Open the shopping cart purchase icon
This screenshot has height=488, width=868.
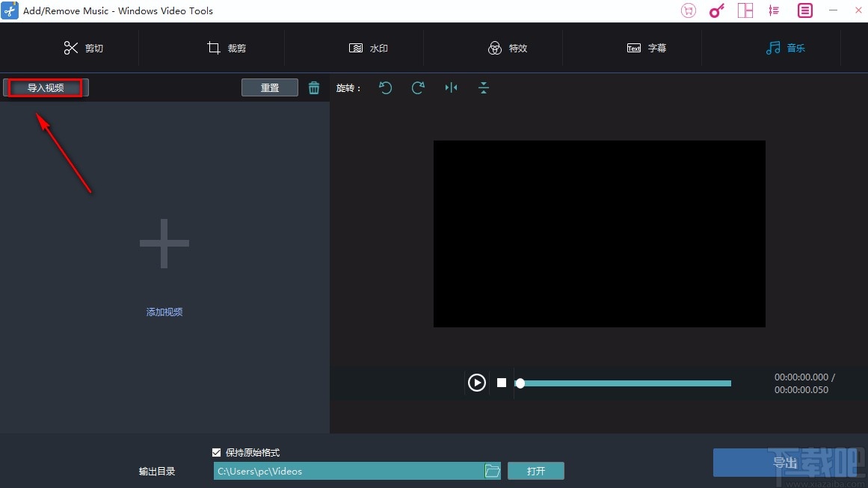pos(688,10)
